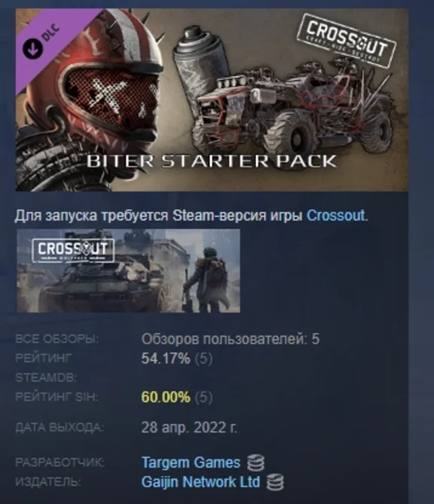Open the Targem Games developer link
This screenshot has width=434, height=504.
tap(191, 463)
